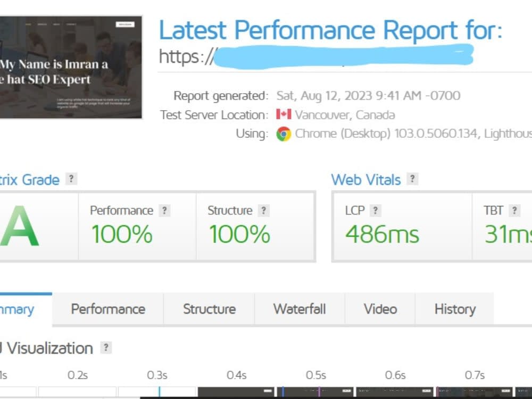Click the Canada flag icon
This screenshot has width=532, height=399.
(x=284, y=114)
